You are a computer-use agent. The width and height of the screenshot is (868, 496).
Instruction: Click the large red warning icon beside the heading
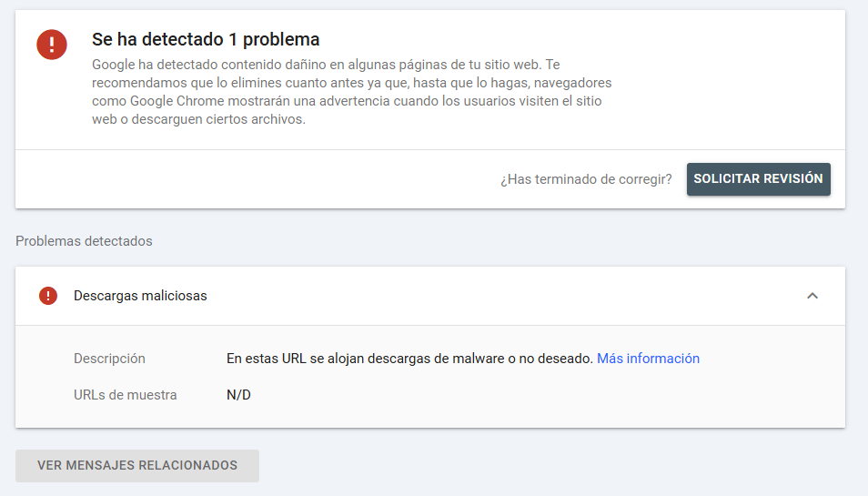coord(52,44)
